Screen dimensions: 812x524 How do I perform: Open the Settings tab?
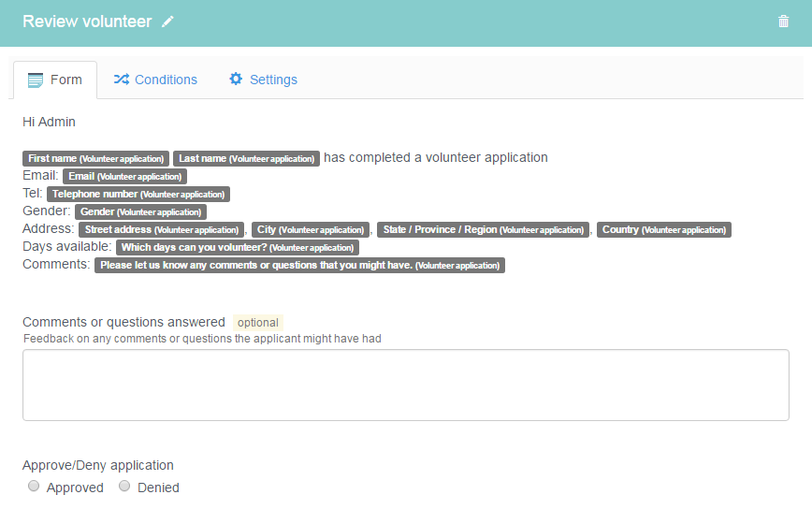tap(264, 80)
